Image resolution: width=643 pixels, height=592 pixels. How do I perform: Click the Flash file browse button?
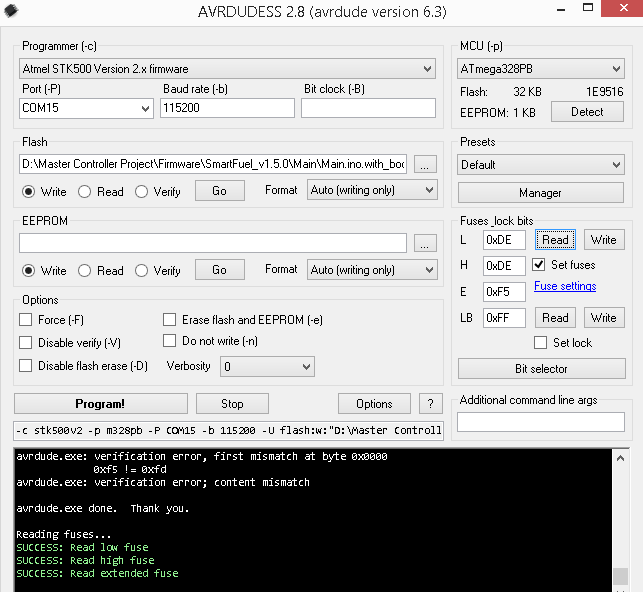tap(425, 164)
